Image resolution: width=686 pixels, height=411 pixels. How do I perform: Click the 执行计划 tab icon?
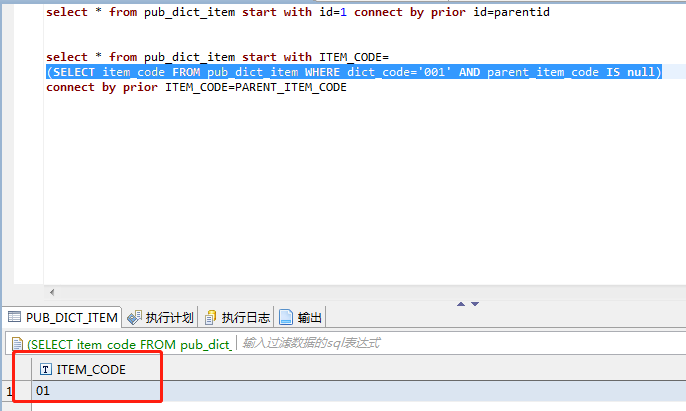pyautogui.click(x=134, y=317)
